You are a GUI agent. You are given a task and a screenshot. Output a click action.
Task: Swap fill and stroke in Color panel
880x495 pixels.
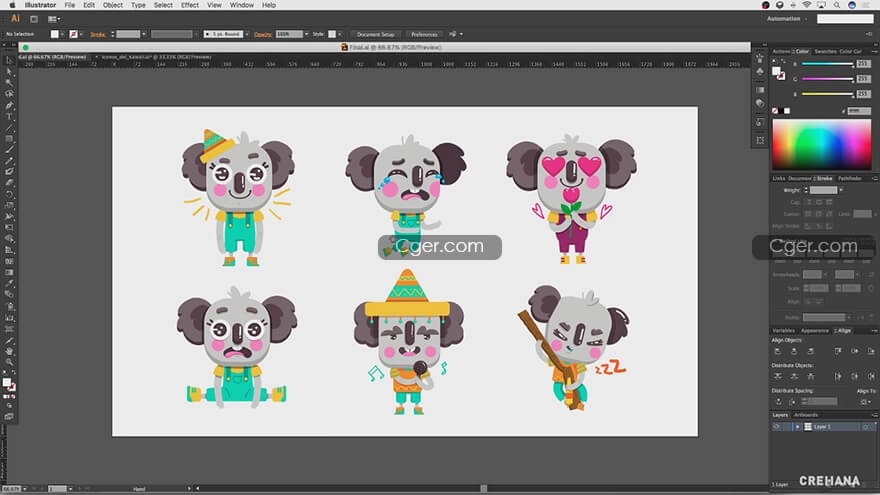tap(783, 61)
